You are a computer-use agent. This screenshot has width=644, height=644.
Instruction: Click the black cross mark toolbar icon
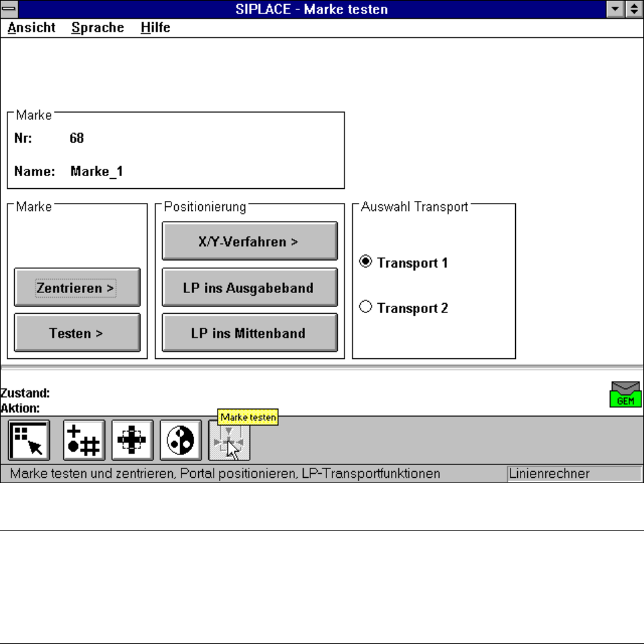click(132, 440)
